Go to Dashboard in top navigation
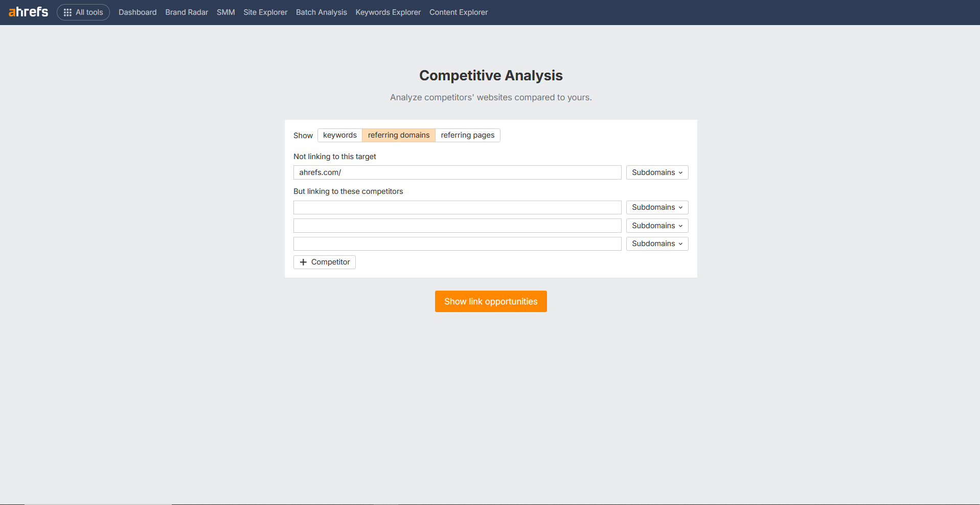This screenshot has height=505, width=980. point(138,12)
